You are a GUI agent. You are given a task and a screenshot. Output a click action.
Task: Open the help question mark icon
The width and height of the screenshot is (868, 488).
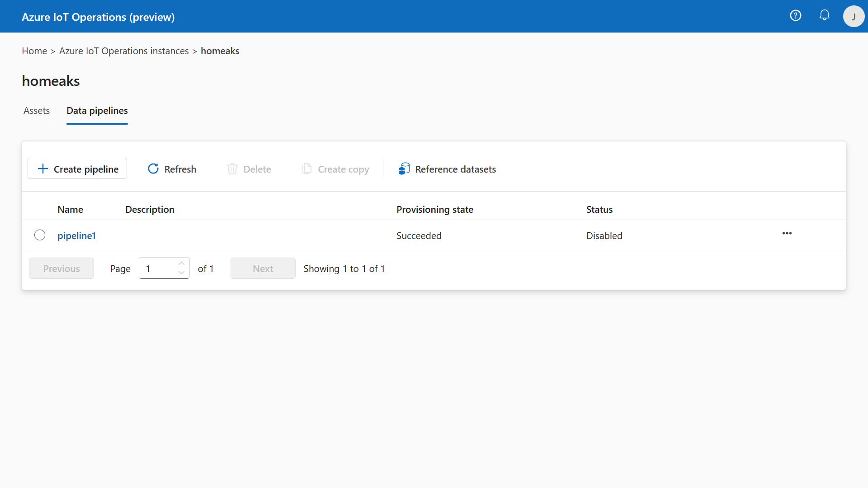[x=796, y=16]
